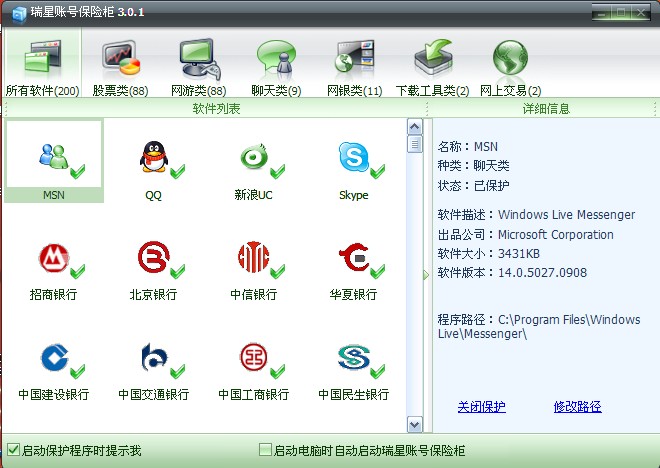Click the version 14.0.5027.0908 text
This screenshot has width=660, height=468.
[x=543, y=273]
